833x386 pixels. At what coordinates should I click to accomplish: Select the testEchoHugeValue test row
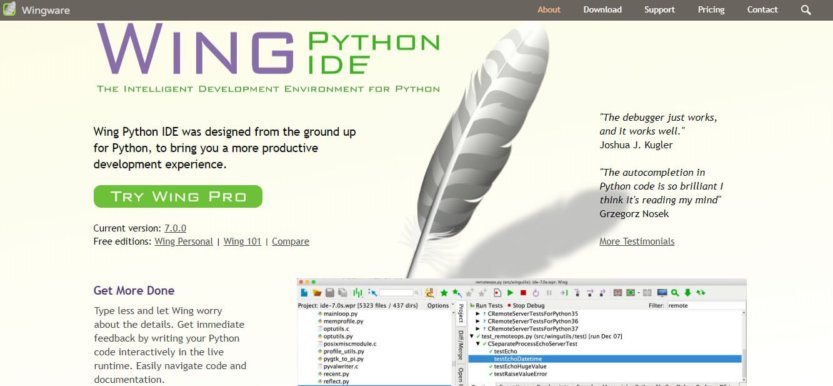tap(519, 366)
